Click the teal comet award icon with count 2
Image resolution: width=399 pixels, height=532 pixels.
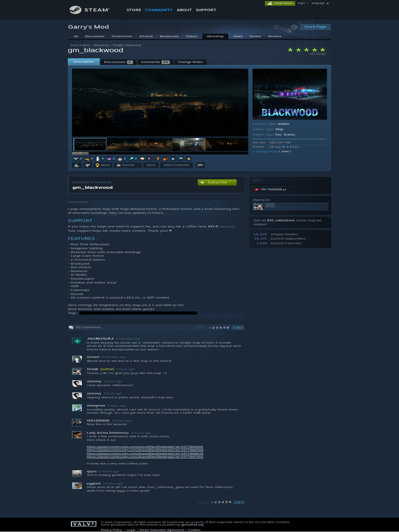(x=132, y=158)
